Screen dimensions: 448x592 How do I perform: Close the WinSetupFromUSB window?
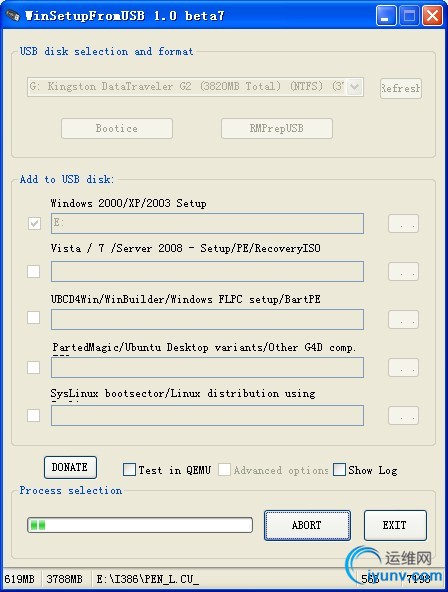[x=432, y=16]
